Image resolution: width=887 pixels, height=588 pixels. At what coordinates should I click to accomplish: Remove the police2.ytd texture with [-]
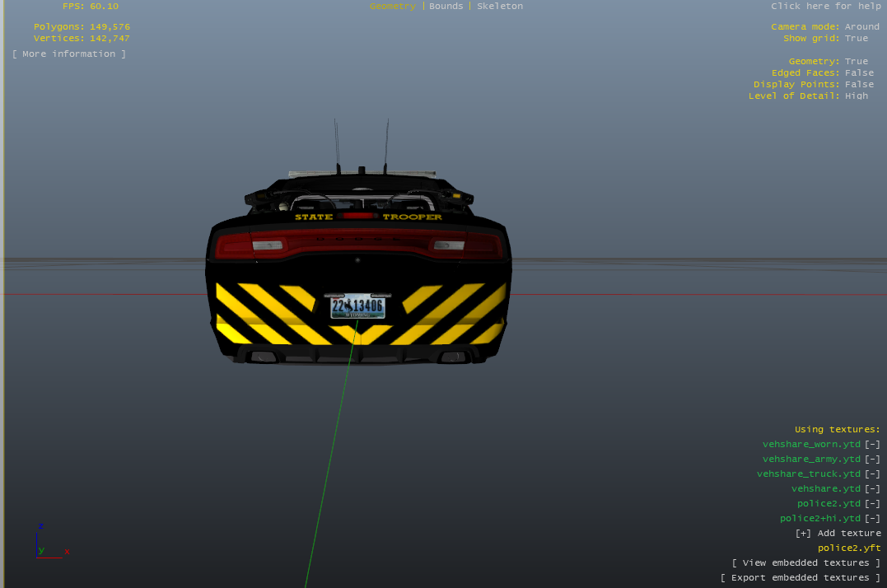tap(872, 504)
